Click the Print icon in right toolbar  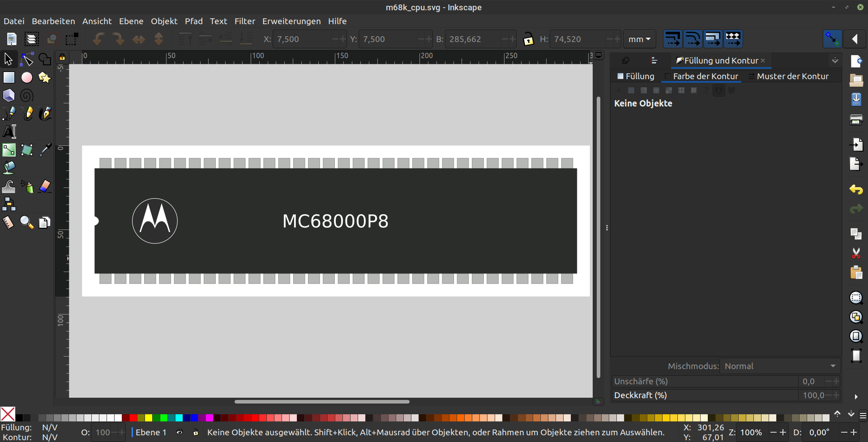856,119
